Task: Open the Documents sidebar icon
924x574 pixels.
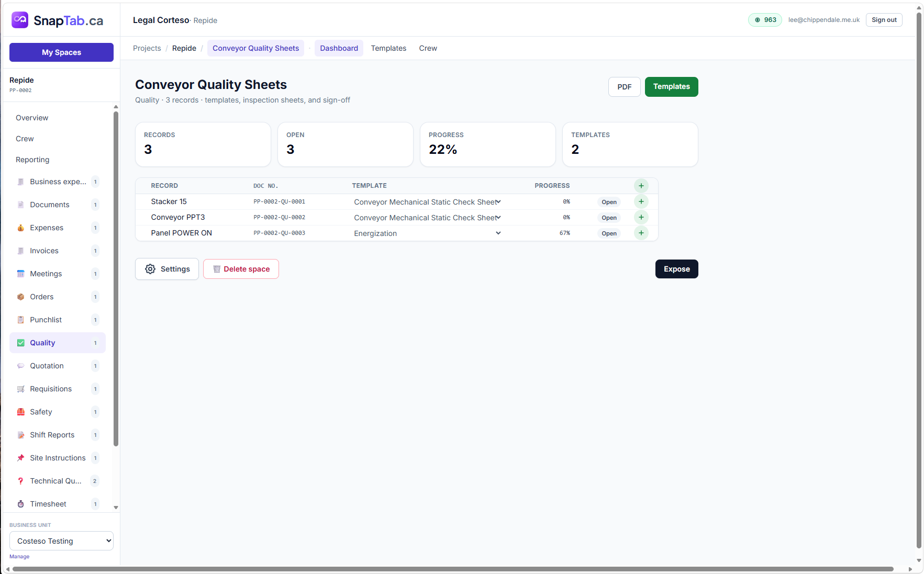Action: click(x=21, y=205)
